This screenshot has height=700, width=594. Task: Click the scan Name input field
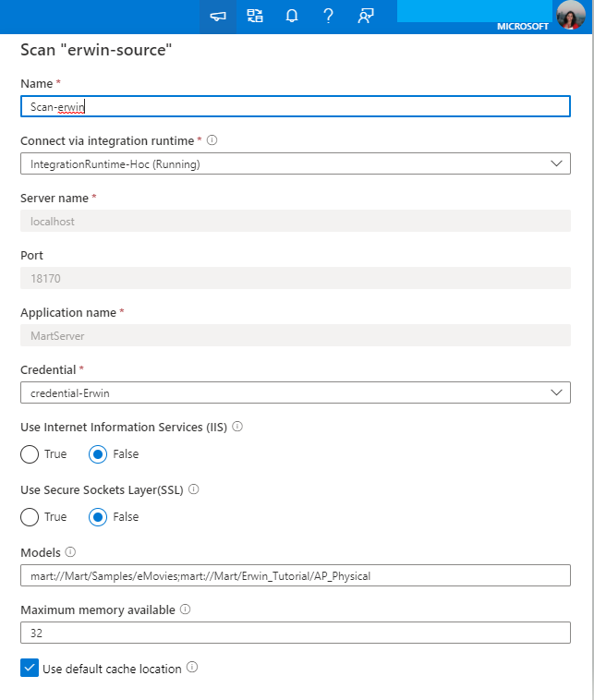pyautogui.click(x=295, y=106)
